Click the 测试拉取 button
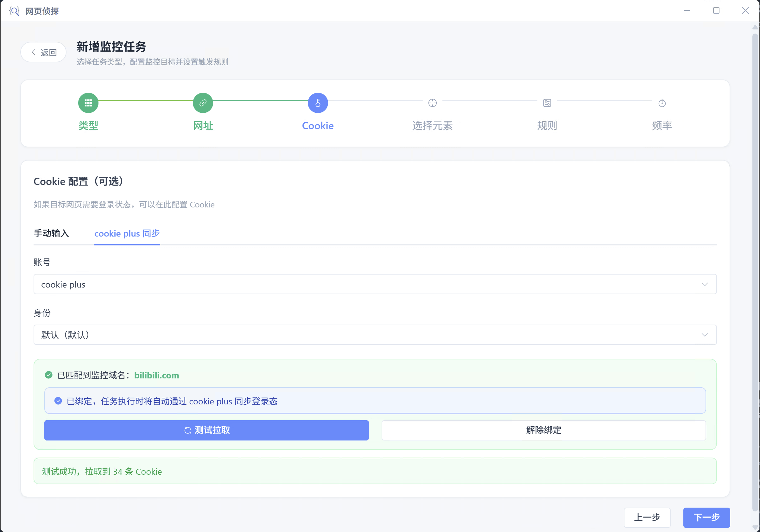Image resolution: width=760 pixels, height=532 pixels. pos(206,430)
